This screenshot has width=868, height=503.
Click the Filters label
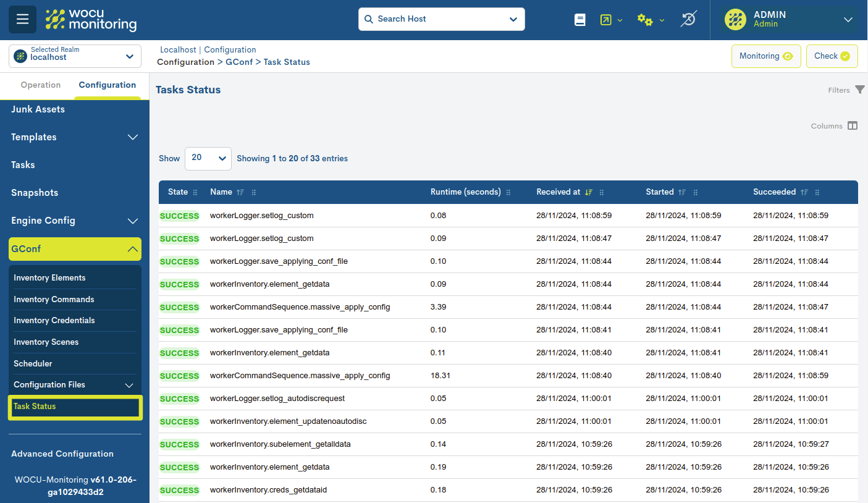(x=839, y=90)
